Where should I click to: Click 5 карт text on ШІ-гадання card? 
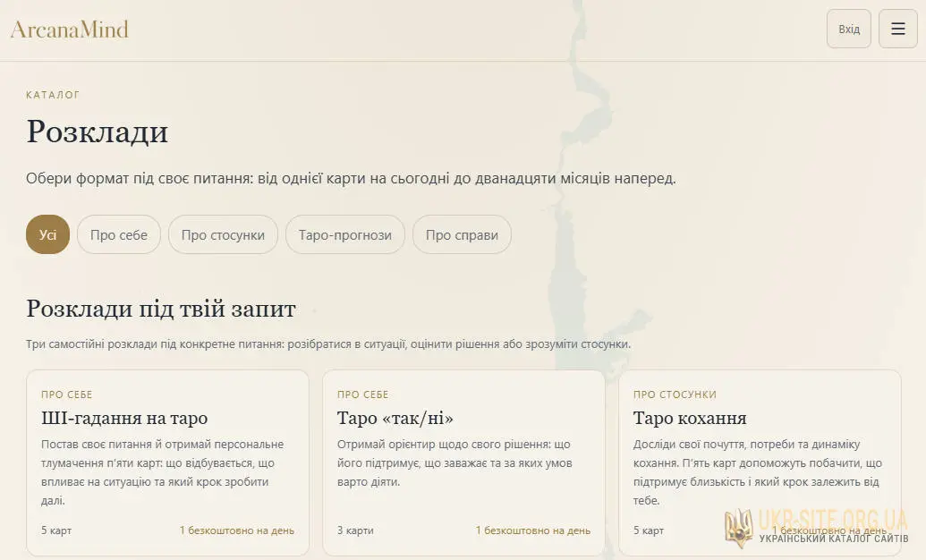[x=56, y=530]
